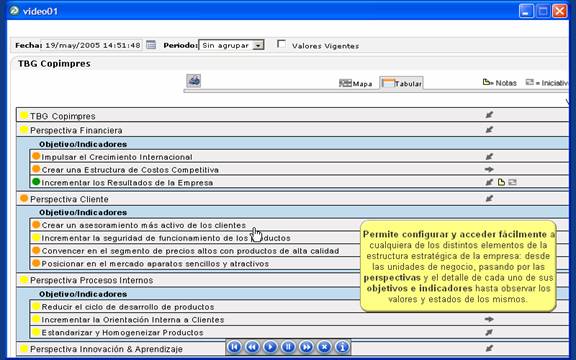Select the Tabular view tab

coord(402,83)
